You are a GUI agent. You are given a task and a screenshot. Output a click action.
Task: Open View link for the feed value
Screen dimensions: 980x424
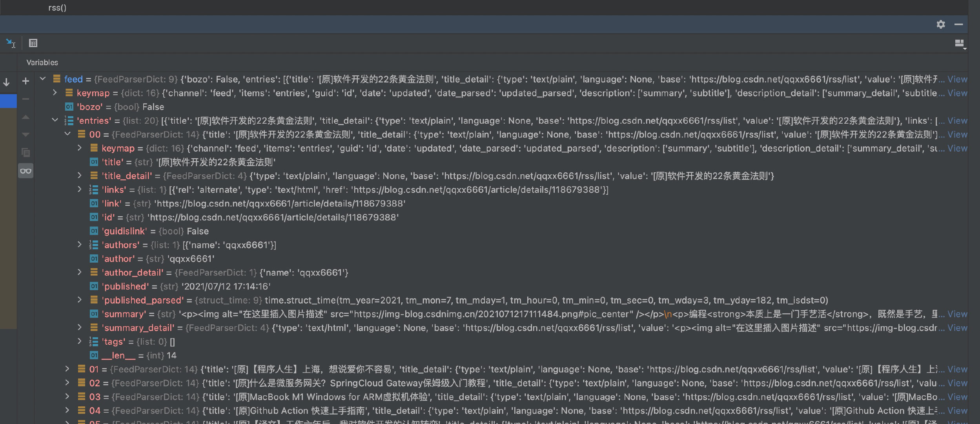(957, 79)
